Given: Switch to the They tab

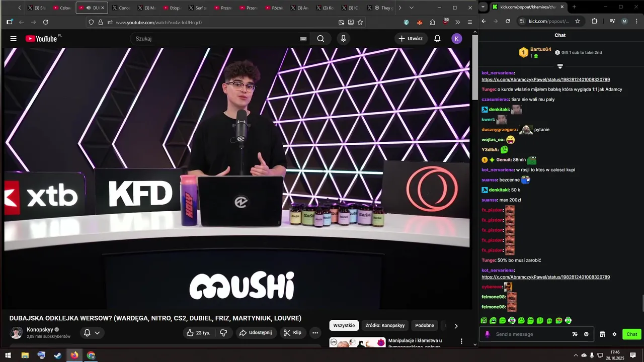Looking at the screenshot, I should point(381,8).
